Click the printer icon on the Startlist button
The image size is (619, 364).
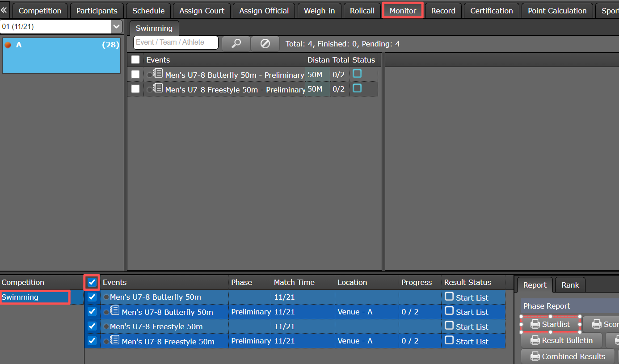[x=536, y=324]
